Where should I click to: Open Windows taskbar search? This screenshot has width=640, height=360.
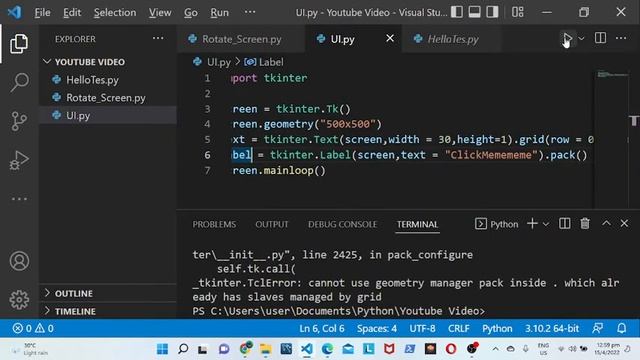click(x=183, y=349)
